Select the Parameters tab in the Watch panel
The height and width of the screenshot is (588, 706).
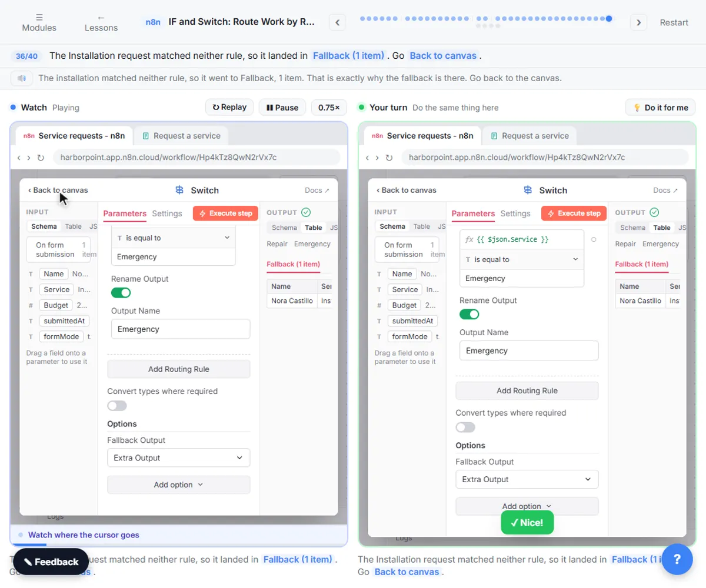pyautogui.click(x=125, y=213)
